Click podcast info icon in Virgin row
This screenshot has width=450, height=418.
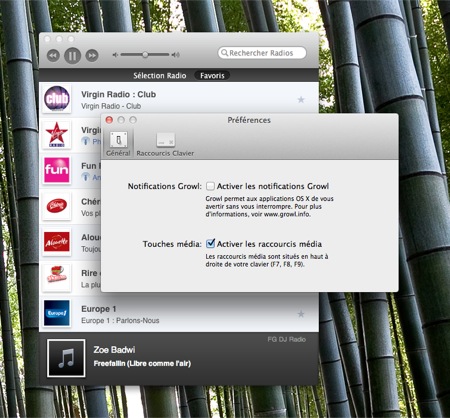tap(86, 141)
